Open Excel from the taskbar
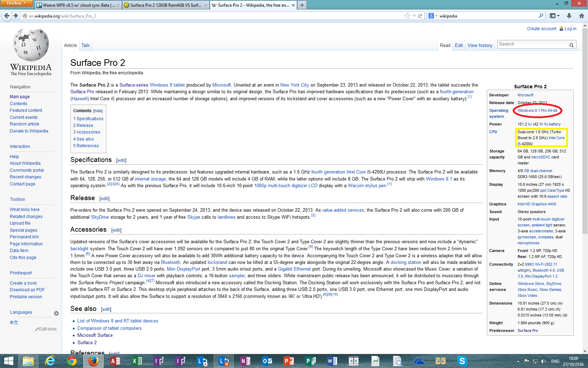Viewport: 588px width, 368px height. 137,361
